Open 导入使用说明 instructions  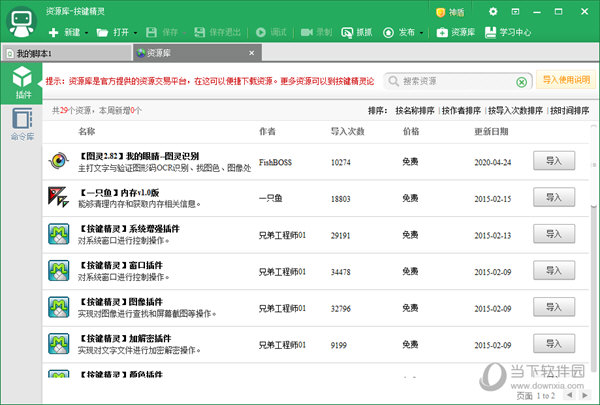point(566,80)
